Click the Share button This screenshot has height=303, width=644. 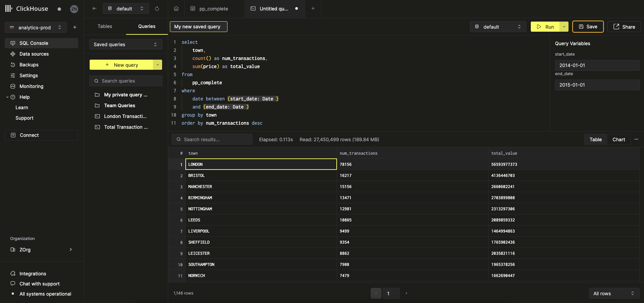coord(624,27)
